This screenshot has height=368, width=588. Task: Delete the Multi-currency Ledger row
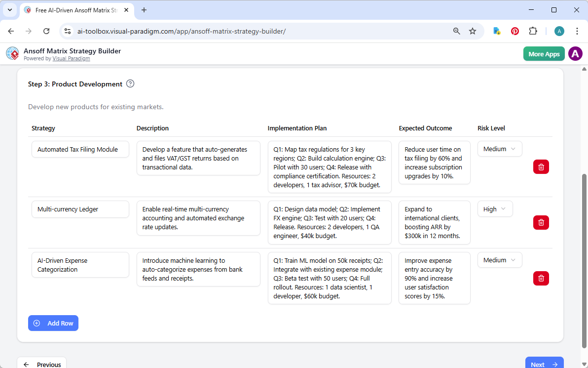tap(541, 222)
